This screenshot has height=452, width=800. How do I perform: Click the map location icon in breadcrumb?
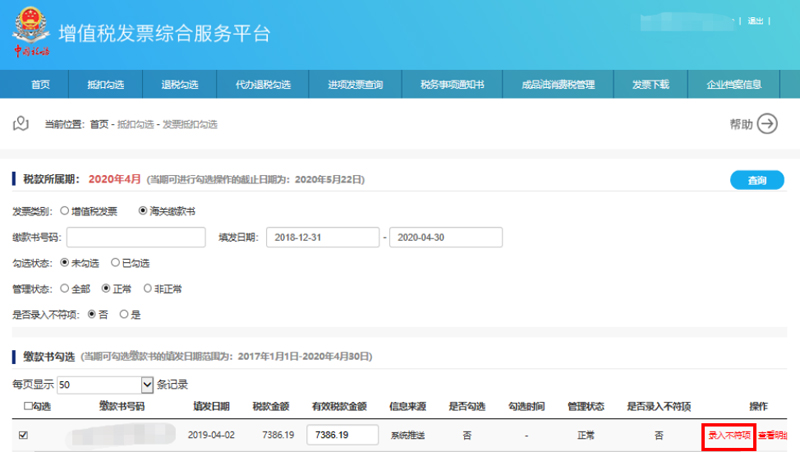20,124
